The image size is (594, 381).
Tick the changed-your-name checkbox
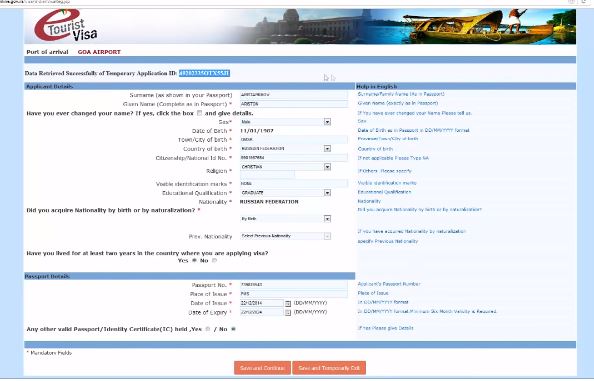[199, 113]
